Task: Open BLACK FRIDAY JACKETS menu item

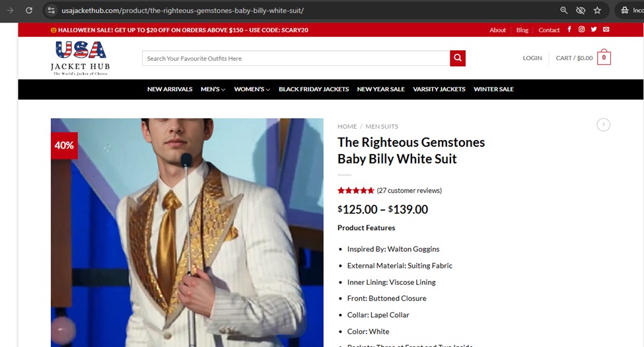Action: click(x=314, y=89)
